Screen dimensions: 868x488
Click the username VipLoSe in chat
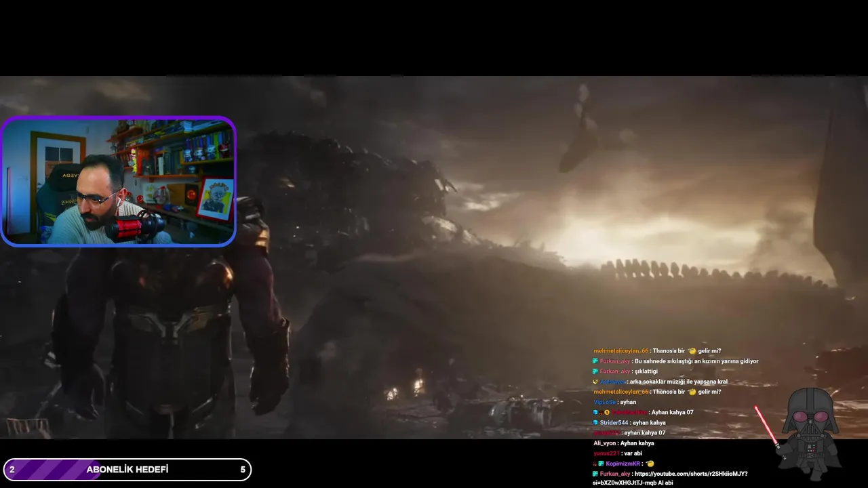605,402
